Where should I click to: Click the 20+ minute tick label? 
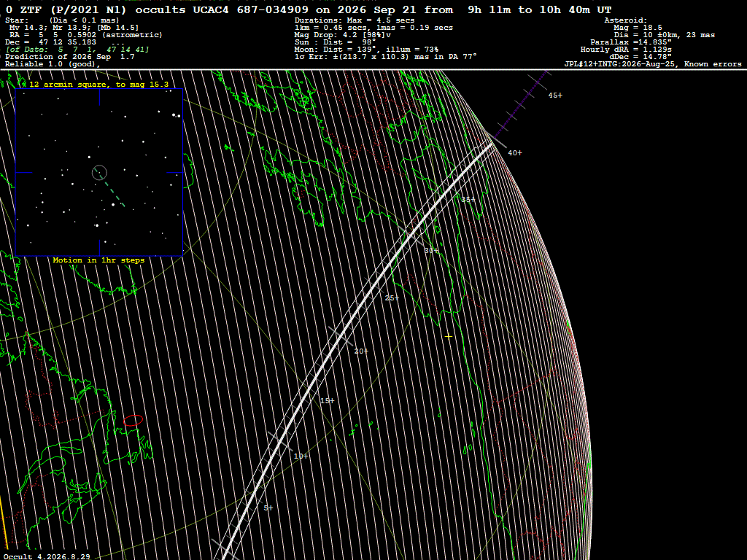[x=361, y=351]
